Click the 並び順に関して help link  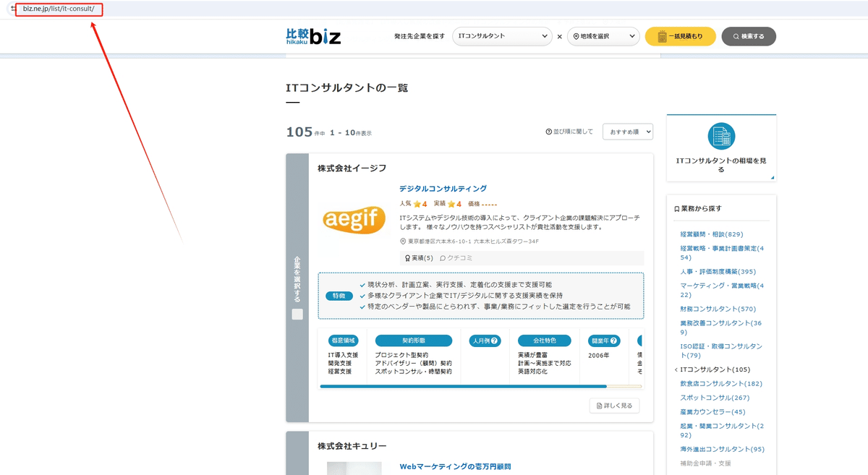(569, 132)
